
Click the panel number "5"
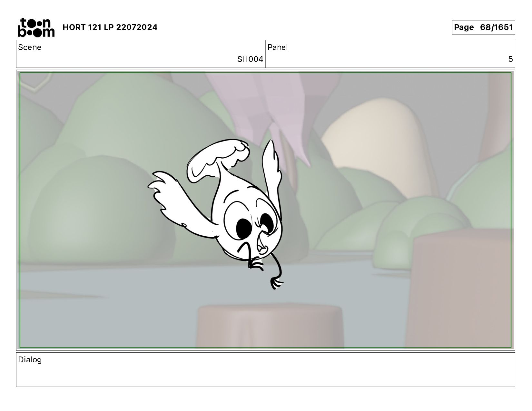pos(510,59)
